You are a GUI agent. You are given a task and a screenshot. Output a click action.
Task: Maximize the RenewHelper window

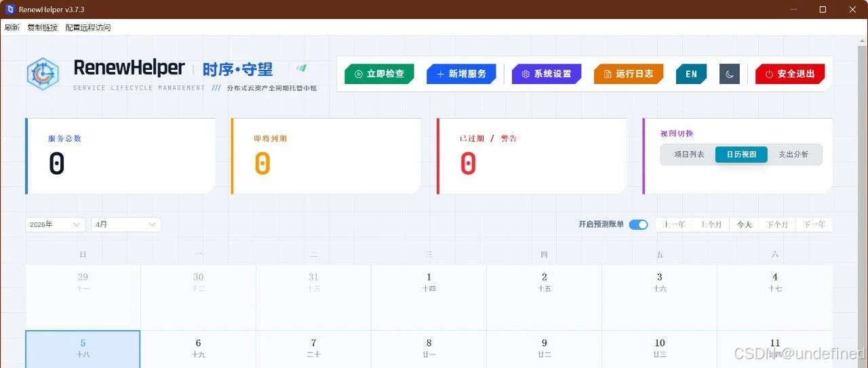click(823, 9)
